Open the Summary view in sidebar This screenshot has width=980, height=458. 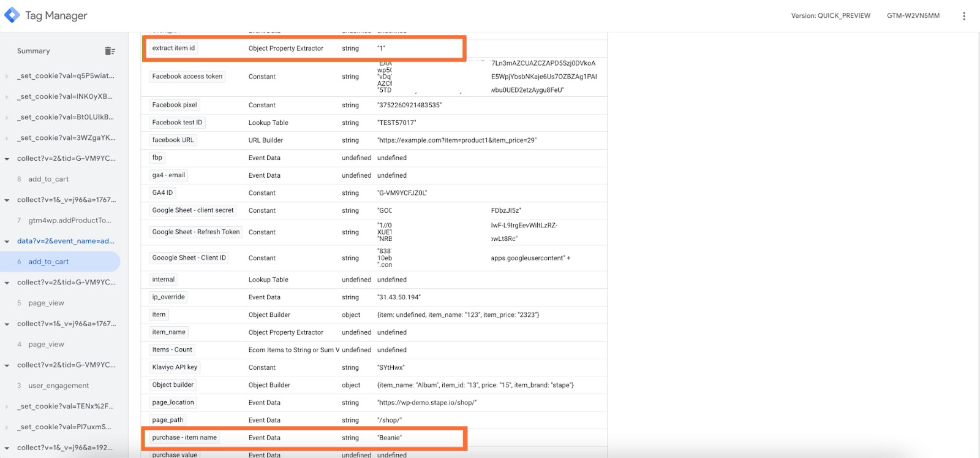point(34,51)
